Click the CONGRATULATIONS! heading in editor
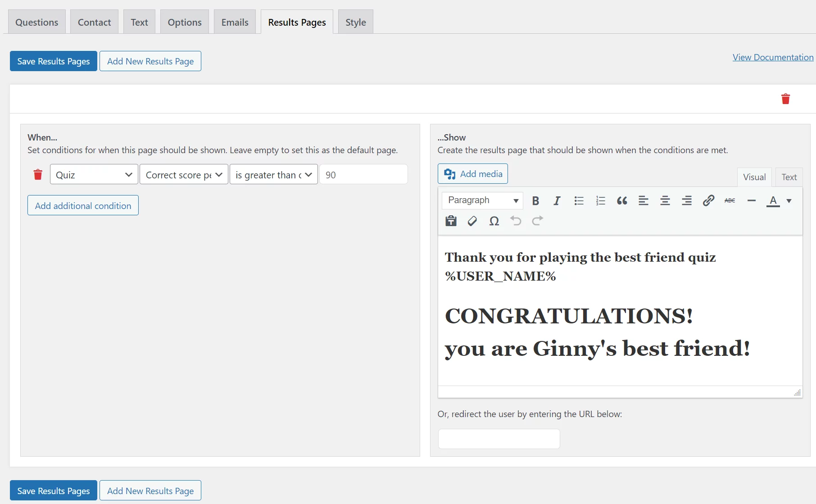Screen dimensions: 816x504 [569, 316]
